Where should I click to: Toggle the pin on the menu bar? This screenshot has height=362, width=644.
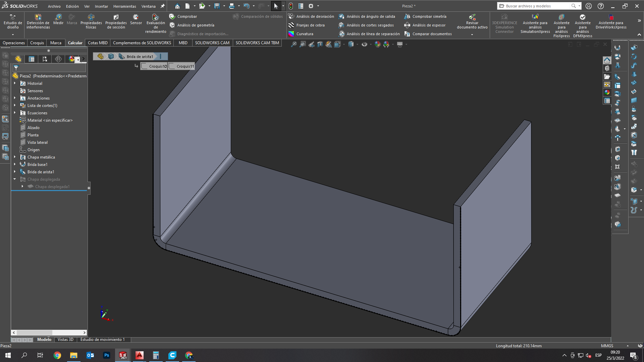(x=163, y=6)
